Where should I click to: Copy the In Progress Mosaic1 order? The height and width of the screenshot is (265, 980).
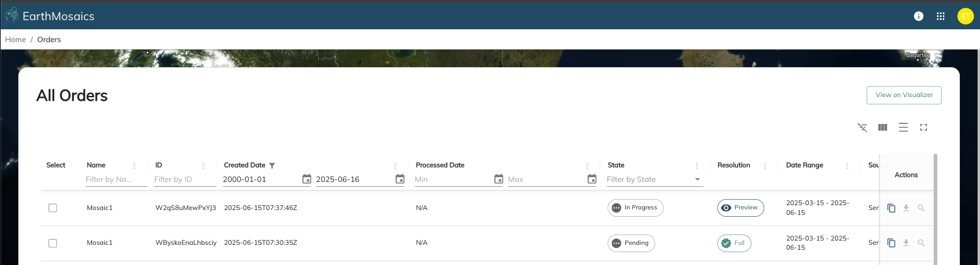(x=891, y=208)
